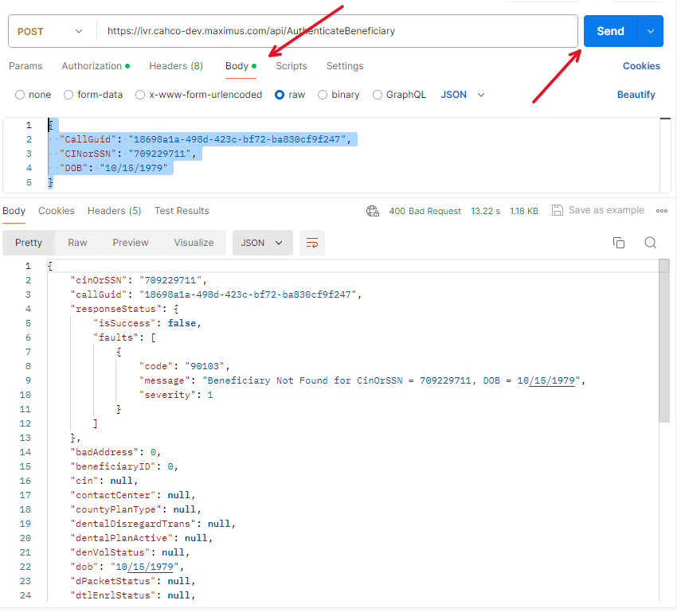The width and height of the screenshot is (681, 616).
Task: Click the Save as example icon
Action: tap(558, 210)
